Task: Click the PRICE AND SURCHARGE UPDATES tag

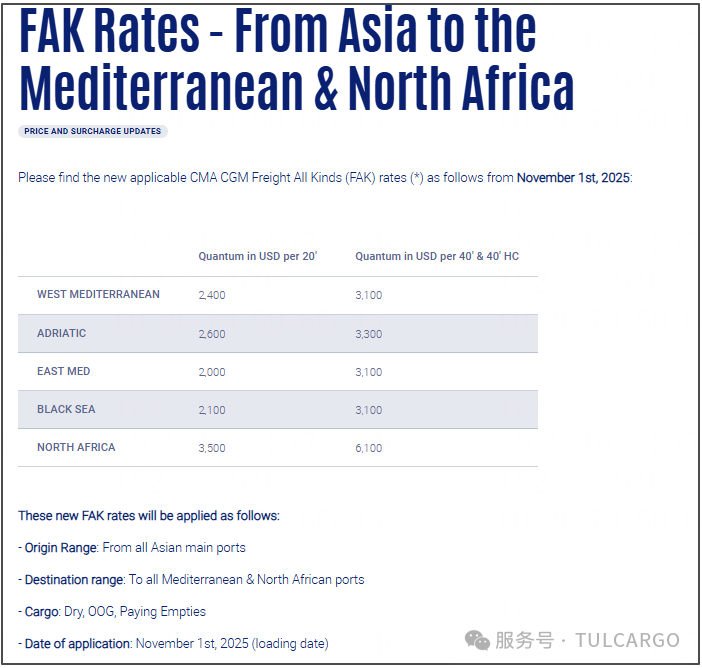Action: (x=92, y=131)
